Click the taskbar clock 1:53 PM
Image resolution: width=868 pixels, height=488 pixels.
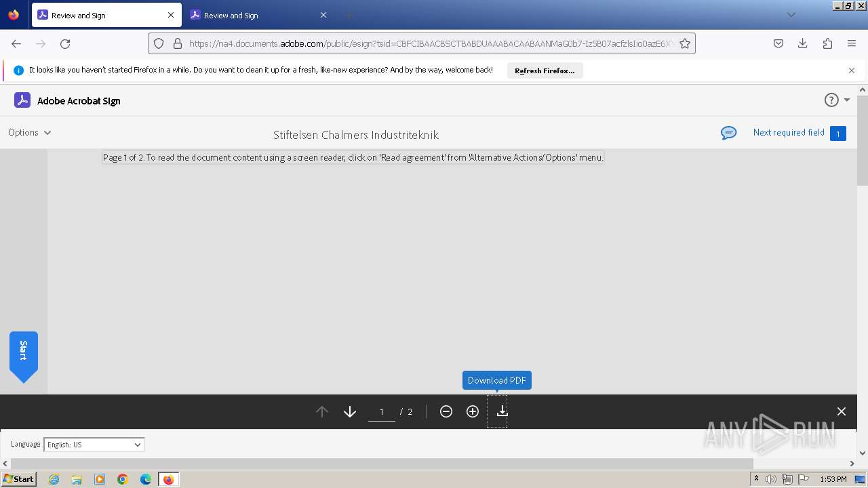pos(833,479)
